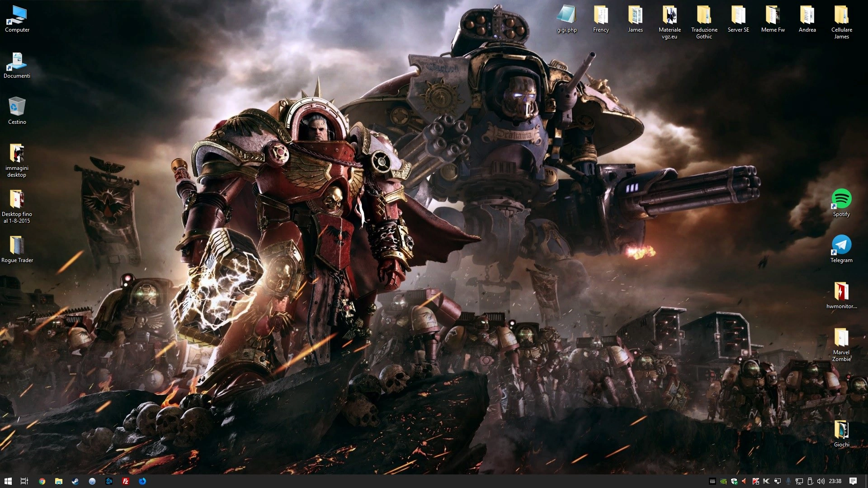Select the Documenti shortcut icon
This screenshot has height=488, width=868.
coord(17,65)
